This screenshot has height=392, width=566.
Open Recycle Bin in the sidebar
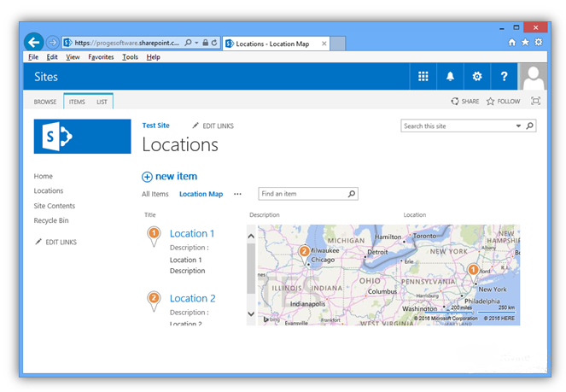click(51, 220)
